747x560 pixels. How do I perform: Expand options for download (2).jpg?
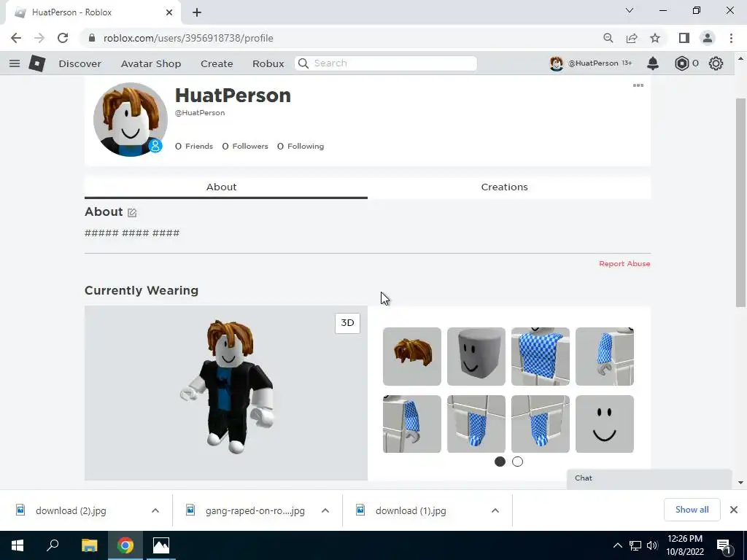point(155,510)
